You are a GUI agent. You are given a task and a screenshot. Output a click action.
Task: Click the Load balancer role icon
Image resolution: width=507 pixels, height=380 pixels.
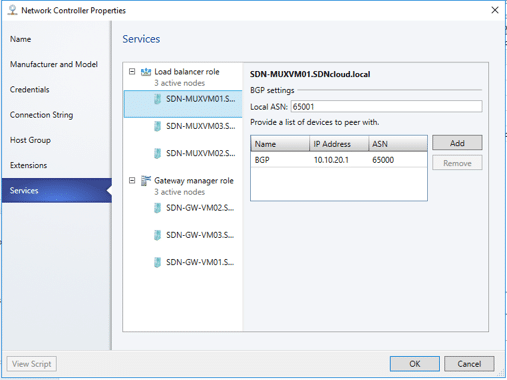point(146,72)
